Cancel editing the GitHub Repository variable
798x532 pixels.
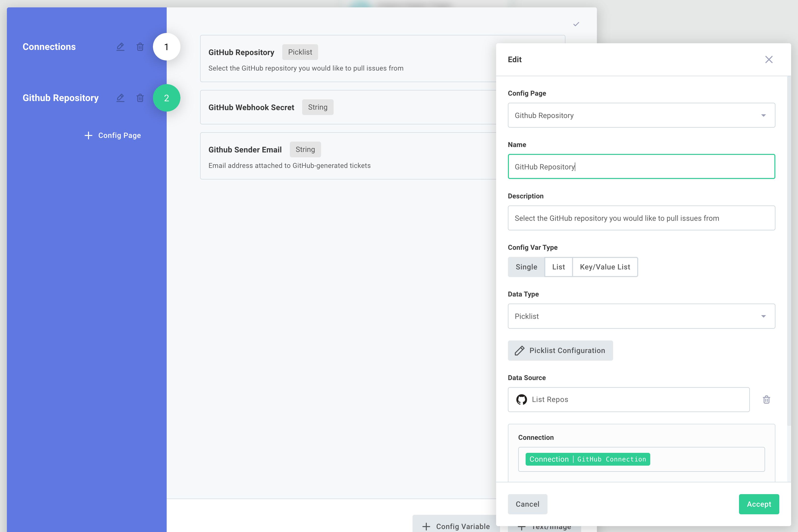[x=527, y=504]
